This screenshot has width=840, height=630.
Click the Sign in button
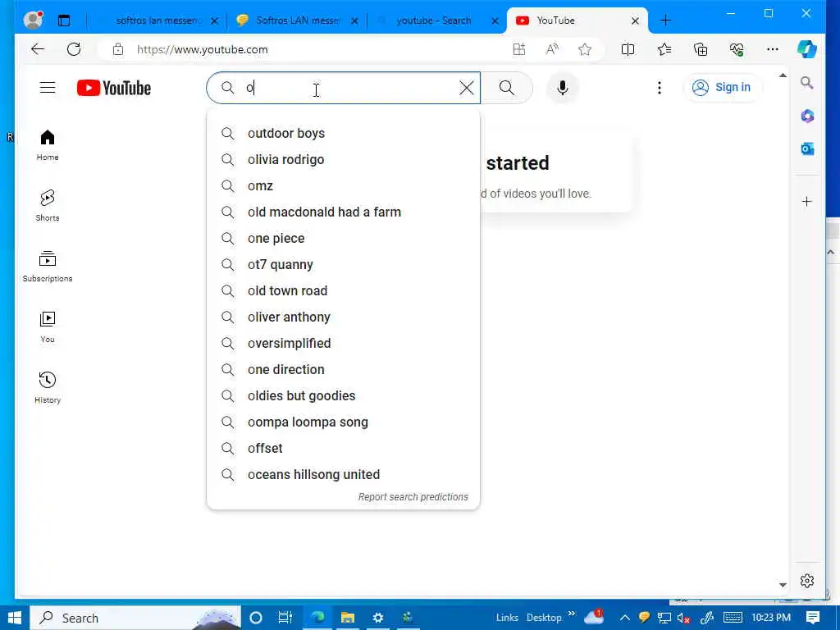pyautogui.click(x=722, y=87)
